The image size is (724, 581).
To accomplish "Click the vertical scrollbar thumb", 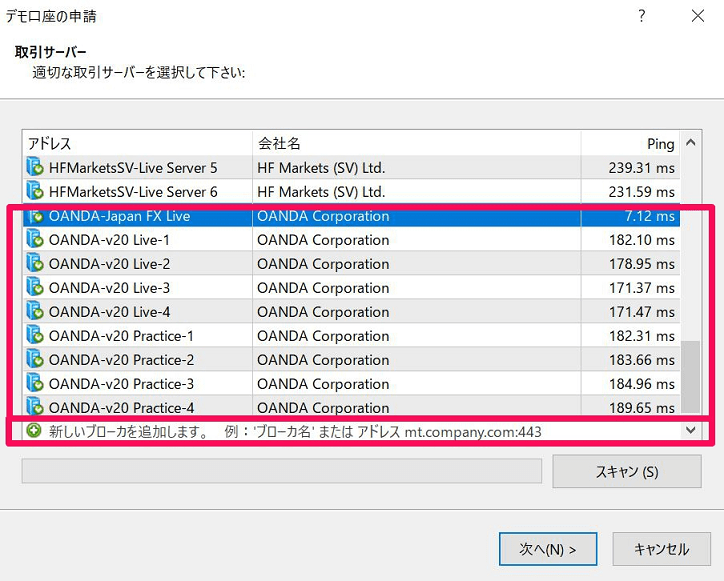I will (690, 375).
